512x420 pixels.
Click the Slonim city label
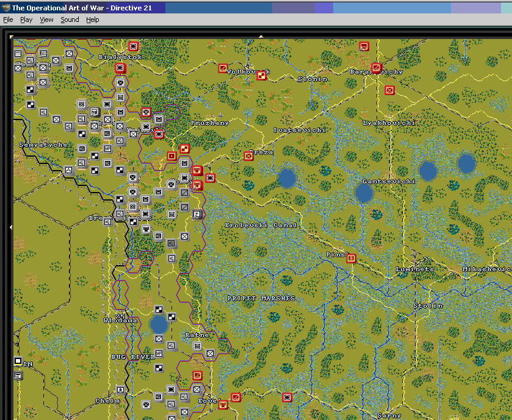pyautogui.click(x=312, y=79)
